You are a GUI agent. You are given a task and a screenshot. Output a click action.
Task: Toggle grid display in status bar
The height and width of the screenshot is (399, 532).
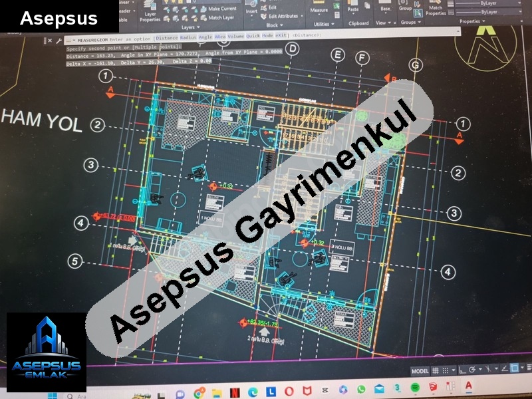(436, 370)
